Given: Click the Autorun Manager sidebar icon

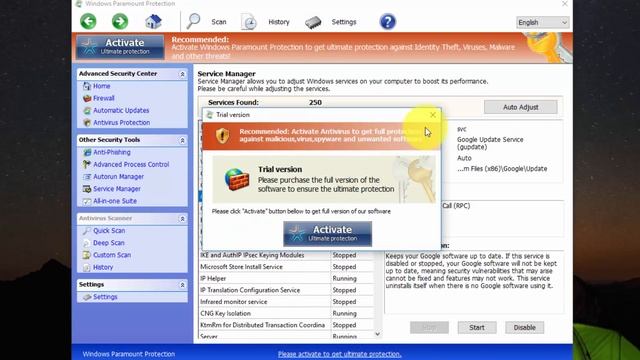Looking at the screenshot, I should (x=87, y=177).
